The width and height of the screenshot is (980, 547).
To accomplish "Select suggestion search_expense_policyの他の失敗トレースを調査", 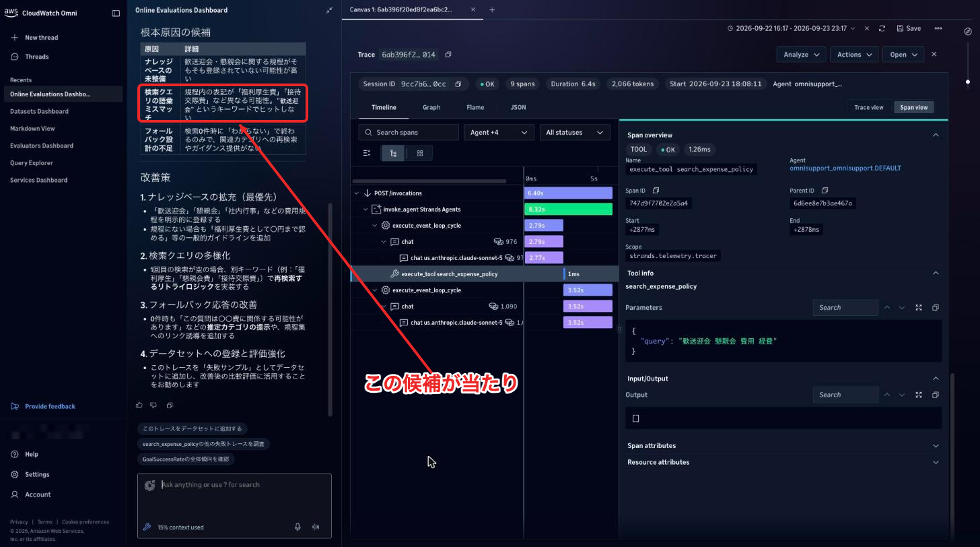I will (203, 444).
